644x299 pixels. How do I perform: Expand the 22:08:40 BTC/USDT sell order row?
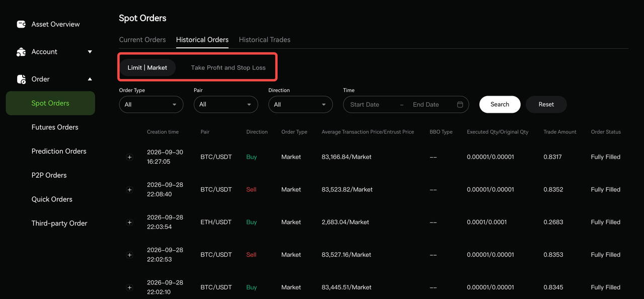click(x=129, y=190)
